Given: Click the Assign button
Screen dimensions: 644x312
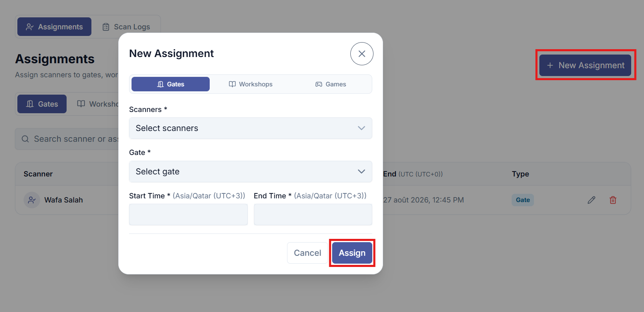Looking at the screenshot, I should coord(352,253).
